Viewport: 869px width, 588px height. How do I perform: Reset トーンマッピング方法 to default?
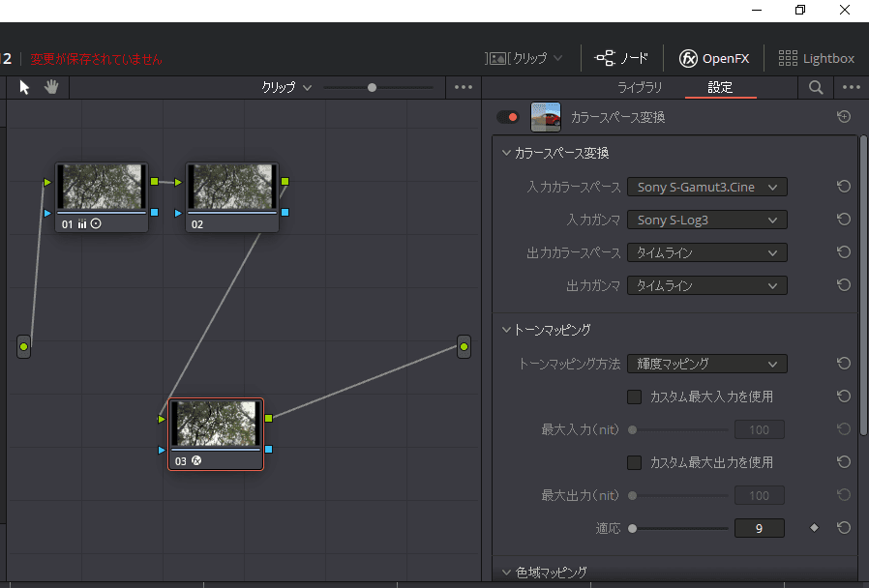tap(844, 364)
